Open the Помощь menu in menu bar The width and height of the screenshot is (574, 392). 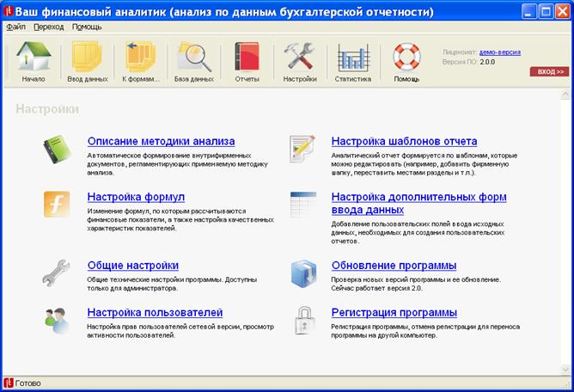coord(86,27)
